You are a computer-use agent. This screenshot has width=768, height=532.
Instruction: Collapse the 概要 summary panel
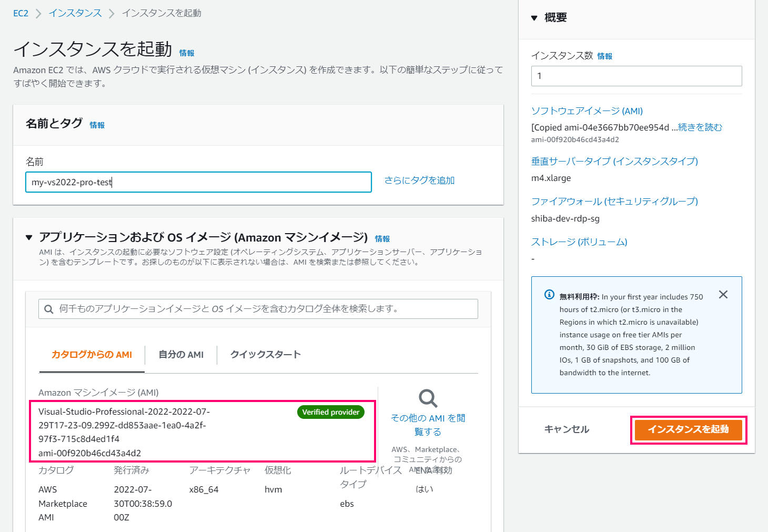coord(534,18)
